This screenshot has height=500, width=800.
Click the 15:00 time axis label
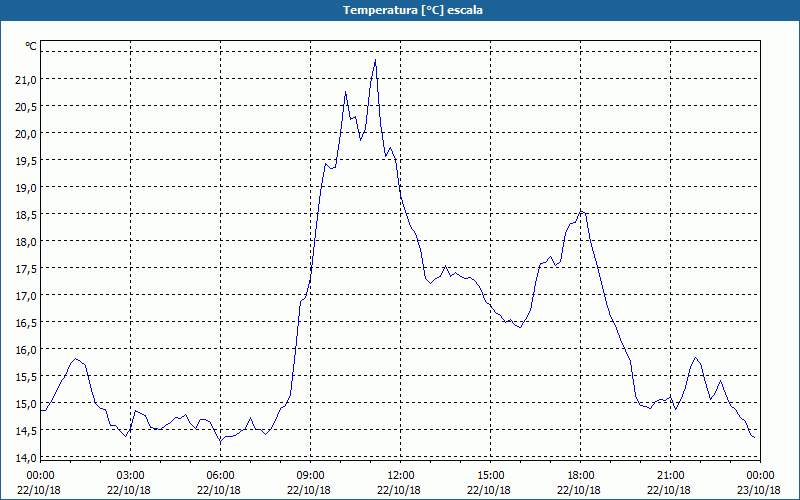coord(490,475)
